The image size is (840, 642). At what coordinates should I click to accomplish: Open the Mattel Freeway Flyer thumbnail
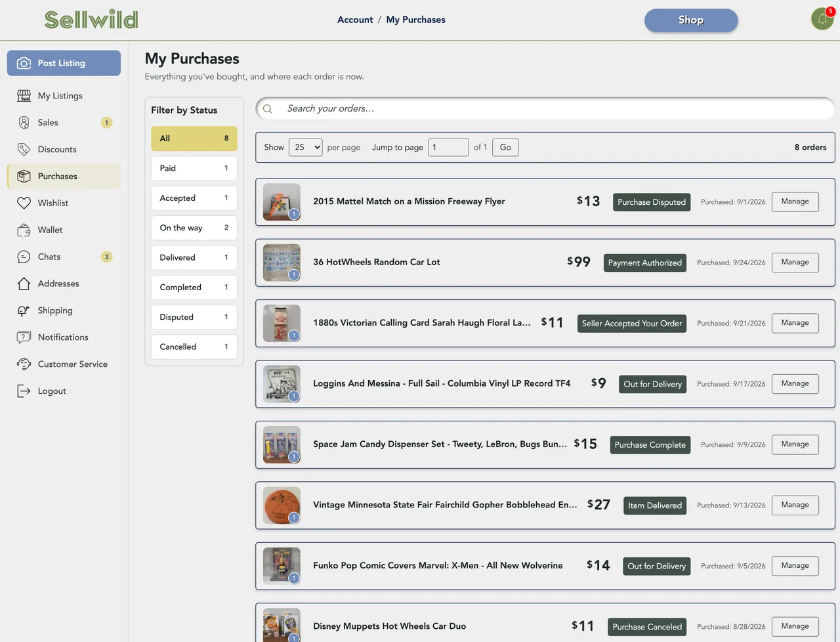(282, 202)
